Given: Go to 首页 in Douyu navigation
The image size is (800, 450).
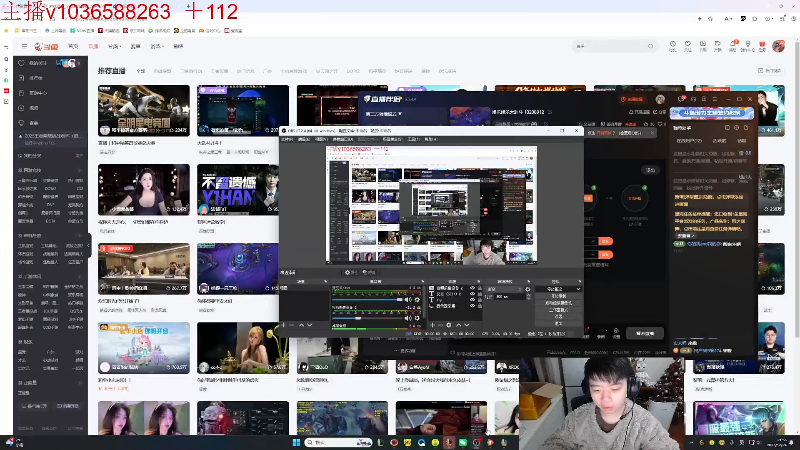Looking at the screenshot, I should pos(73,46).
